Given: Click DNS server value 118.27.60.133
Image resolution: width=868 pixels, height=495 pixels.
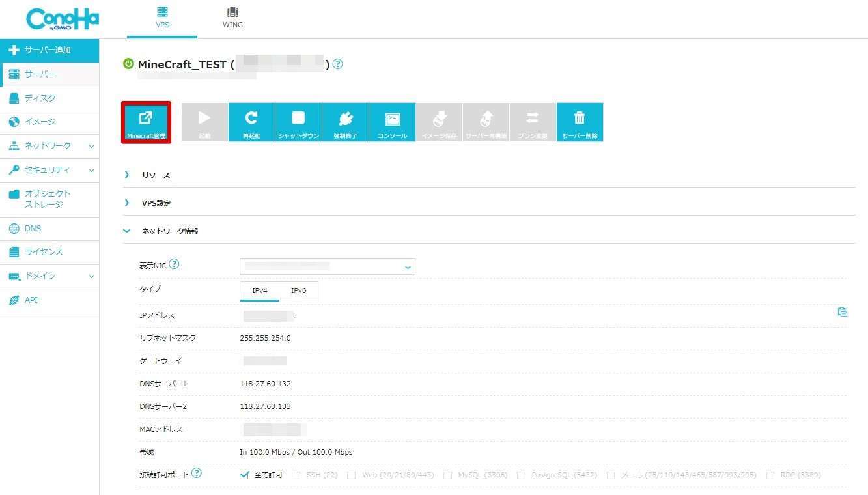Looking at the screenshot, I should point(265,406).
